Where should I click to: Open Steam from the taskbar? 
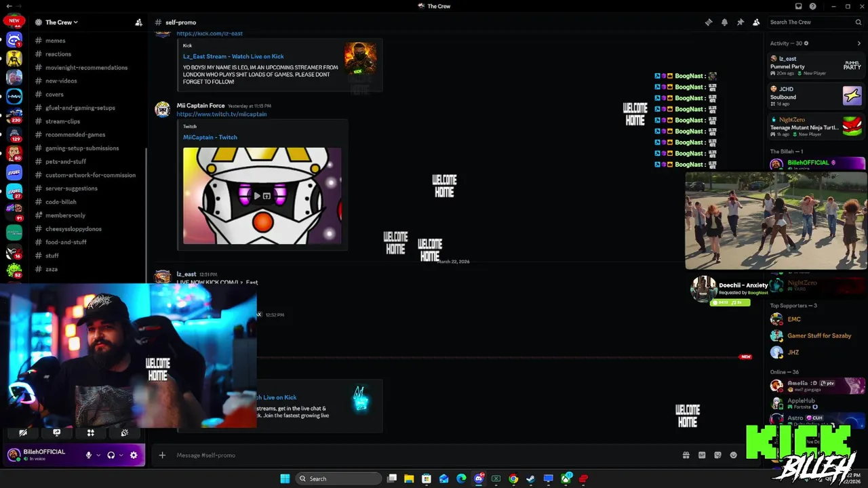[531, 479]
